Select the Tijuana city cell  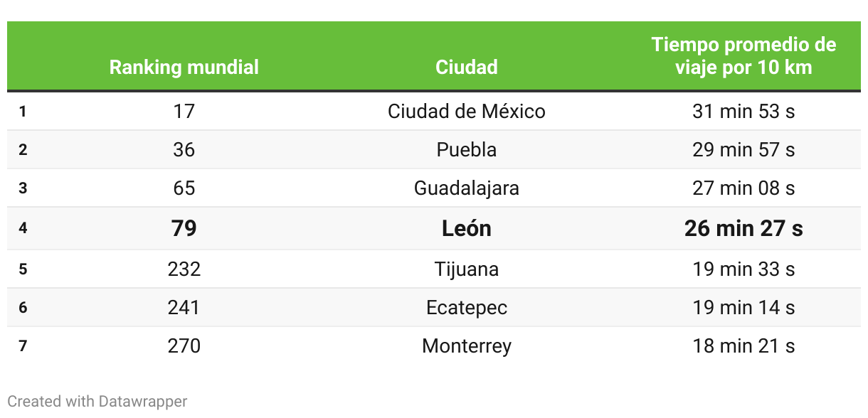coord(467,269)
